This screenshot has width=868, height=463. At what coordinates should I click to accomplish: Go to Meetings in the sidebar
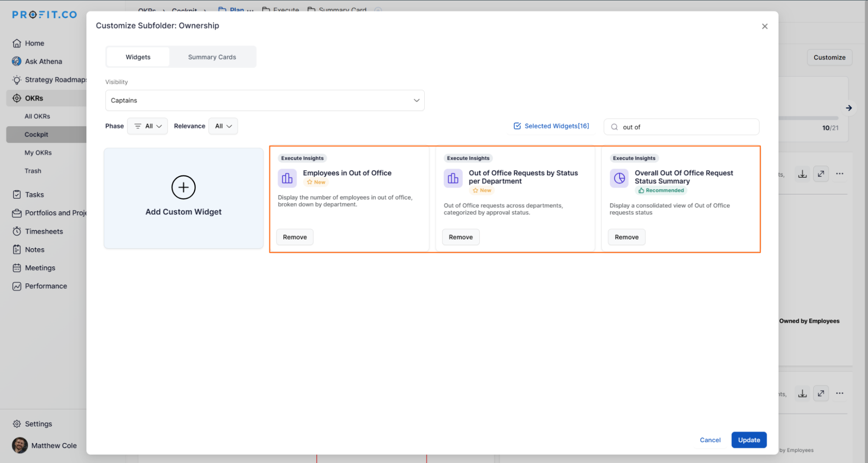pyautogui.click(x=40, y=268)
